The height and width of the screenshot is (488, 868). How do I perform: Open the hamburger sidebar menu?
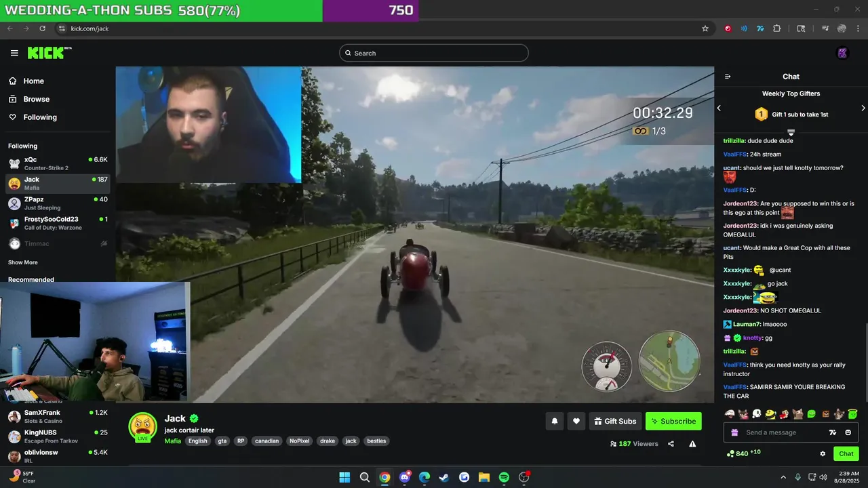point(14,53)
